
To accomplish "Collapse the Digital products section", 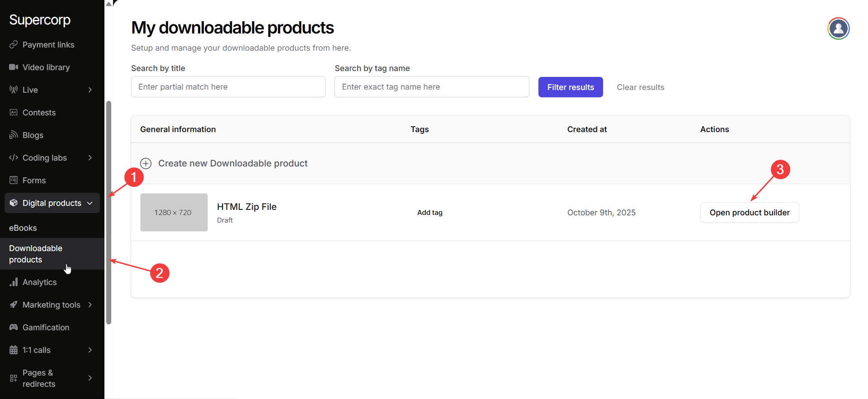I will [x=90, y=203].
